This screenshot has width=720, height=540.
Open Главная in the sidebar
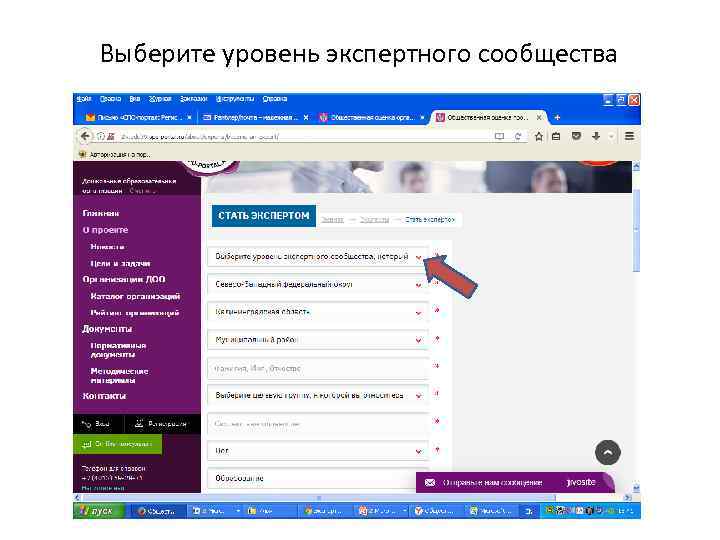(101, 214)
